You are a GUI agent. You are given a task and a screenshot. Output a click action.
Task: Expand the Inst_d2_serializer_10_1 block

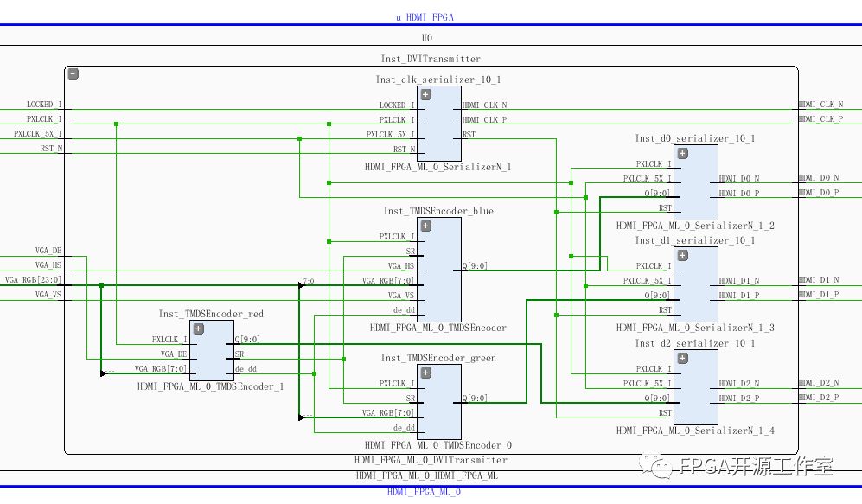(x=682, y=357)
